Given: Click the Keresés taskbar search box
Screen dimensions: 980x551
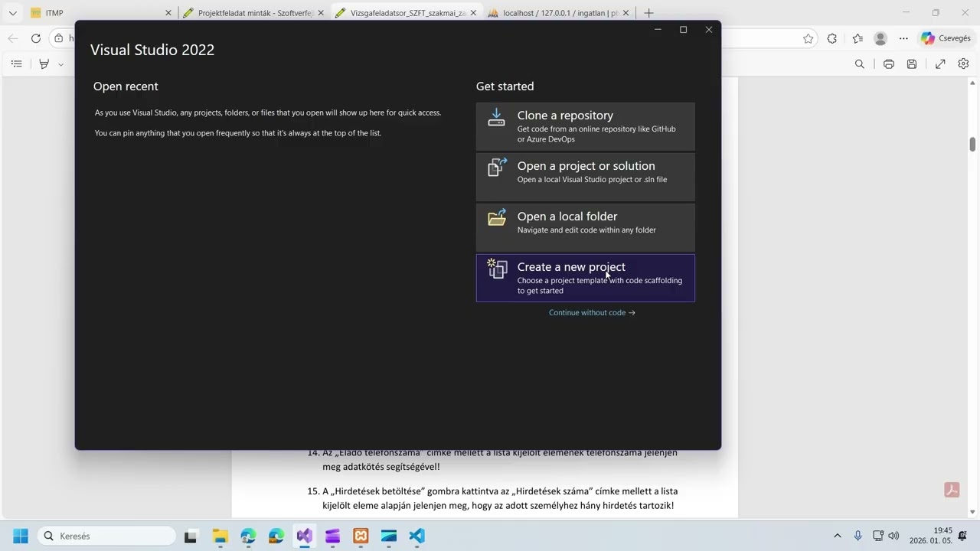Looking at the screenshot, I should 106,536.
